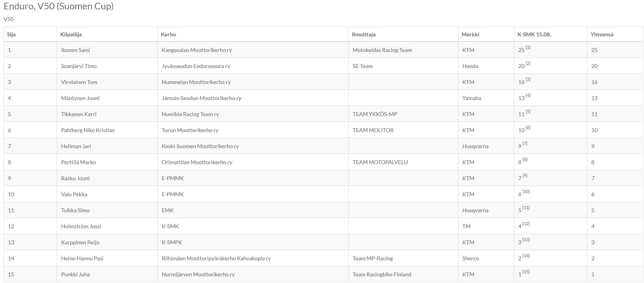The image size is (644, 283).
Task: Click club 'Numibia Racing Team ry'
Action: coord(190,114)
